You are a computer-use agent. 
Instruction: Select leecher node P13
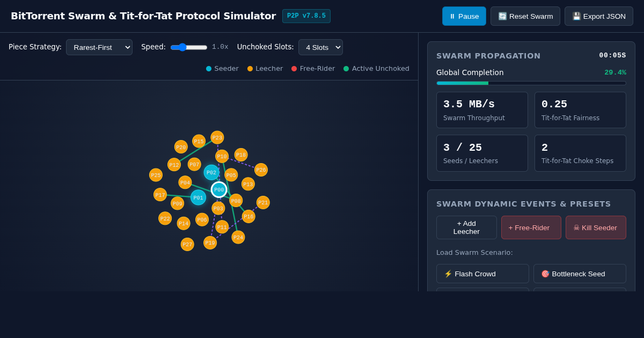tap(248, 184)
